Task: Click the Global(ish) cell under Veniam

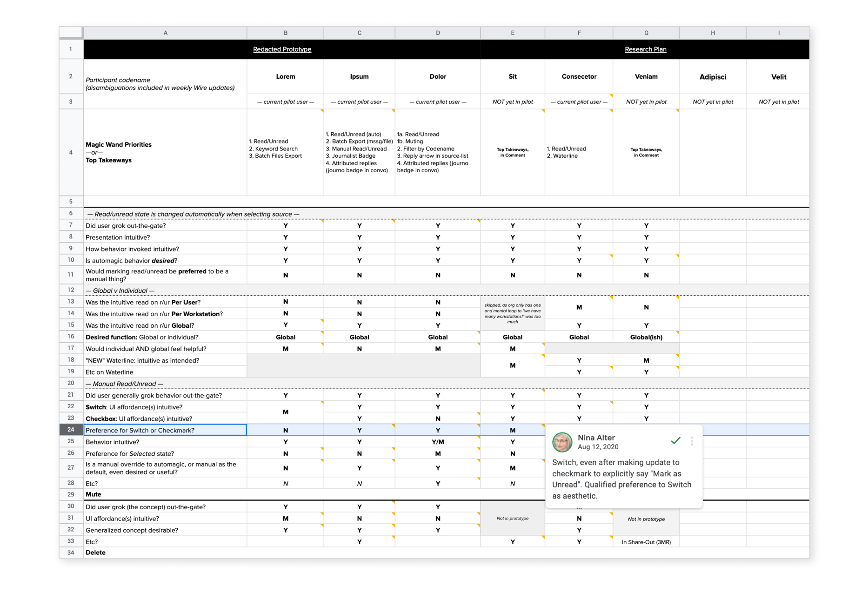Action: coord(646,337)
